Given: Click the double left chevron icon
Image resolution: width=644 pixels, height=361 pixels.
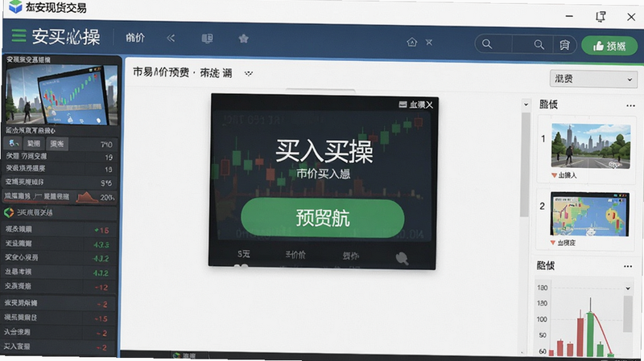Looking at the screenshot, I should pos(171,38).
